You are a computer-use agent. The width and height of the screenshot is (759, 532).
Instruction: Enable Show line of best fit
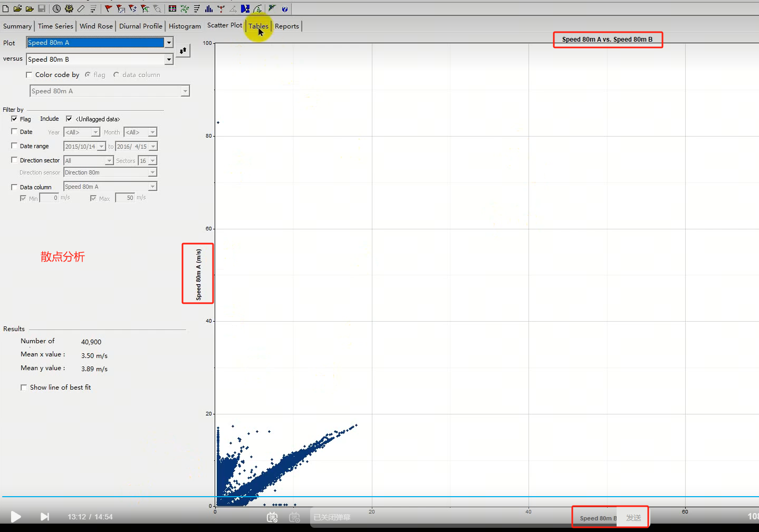24,387
